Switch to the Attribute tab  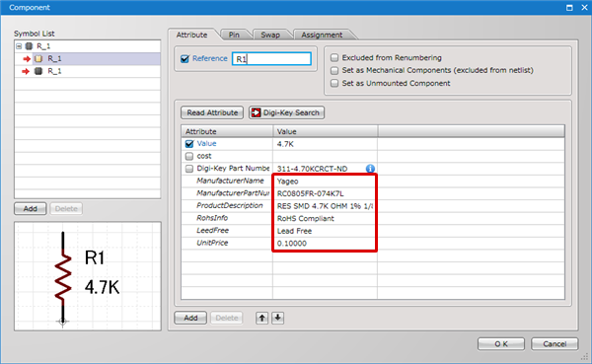(191, 35)
